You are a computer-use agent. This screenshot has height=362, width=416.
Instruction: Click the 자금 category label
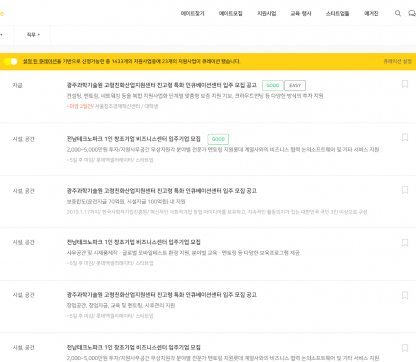pyautogui.click(x=17, y=85)
